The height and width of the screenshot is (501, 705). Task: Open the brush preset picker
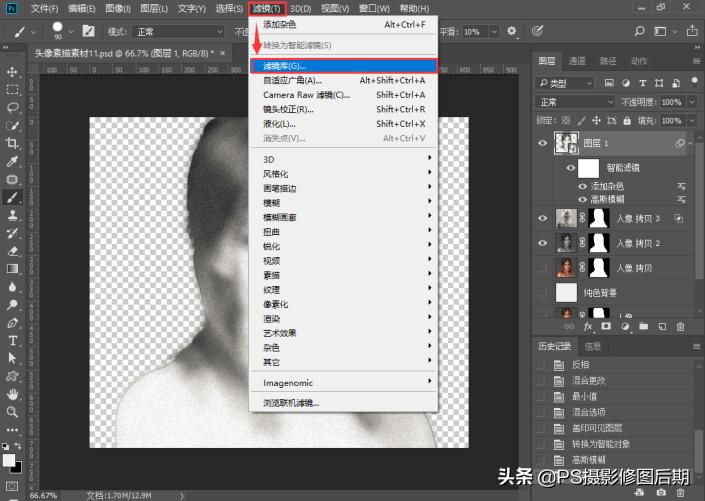pos(62,31)
